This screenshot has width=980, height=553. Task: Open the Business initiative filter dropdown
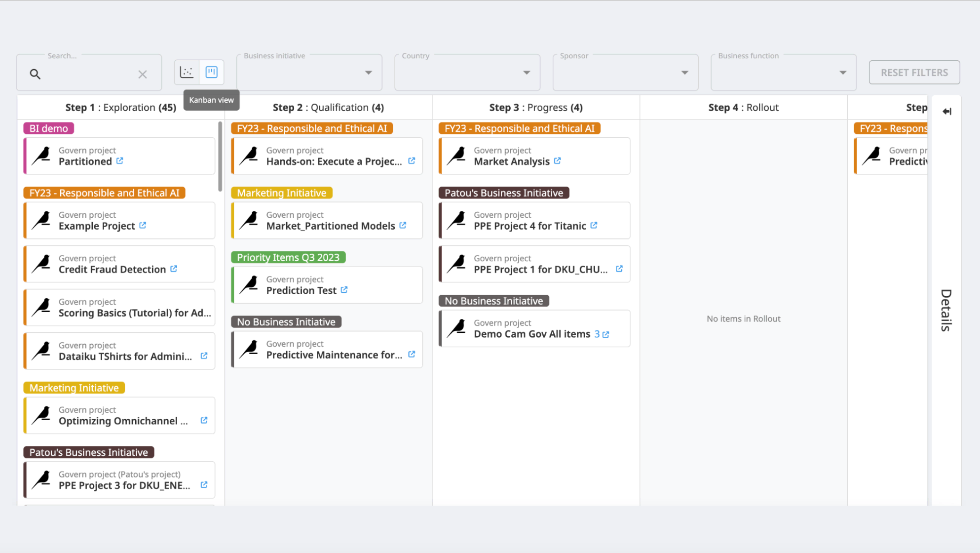pos(309,73)
